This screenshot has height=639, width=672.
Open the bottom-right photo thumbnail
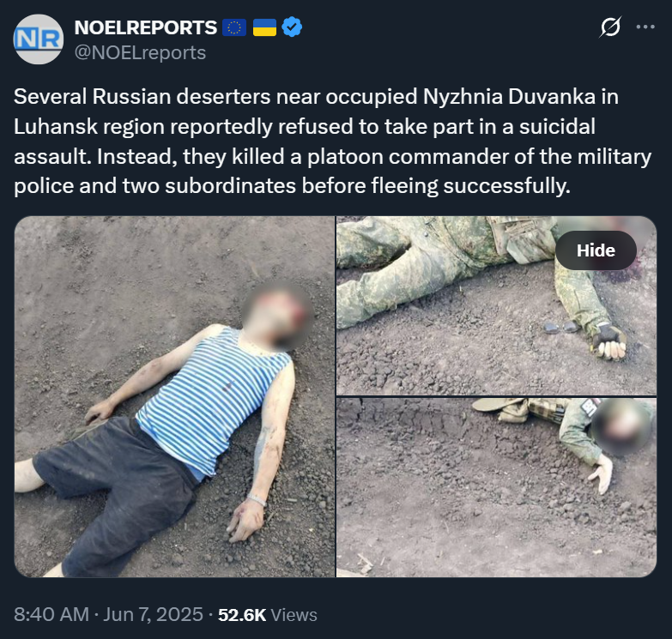[496, 488]
